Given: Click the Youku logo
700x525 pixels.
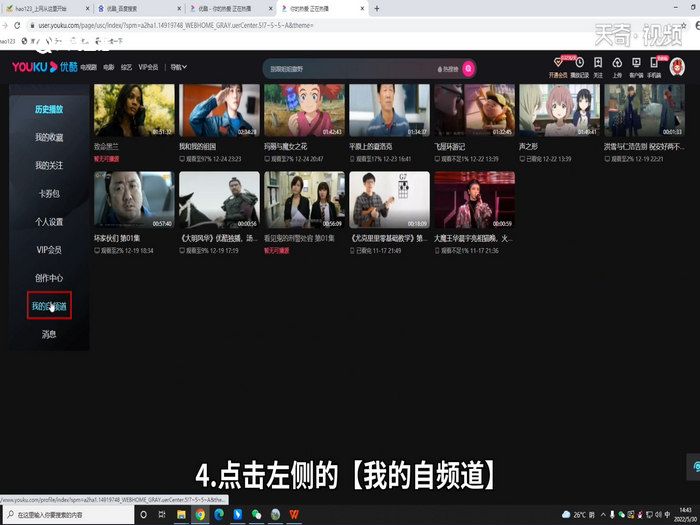Looking at the screenshot, I should (x=45, y=67).
